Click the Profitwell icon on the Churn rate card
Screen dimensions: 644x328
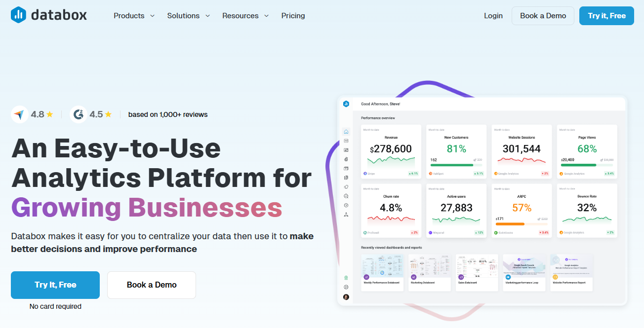[365, 232]
